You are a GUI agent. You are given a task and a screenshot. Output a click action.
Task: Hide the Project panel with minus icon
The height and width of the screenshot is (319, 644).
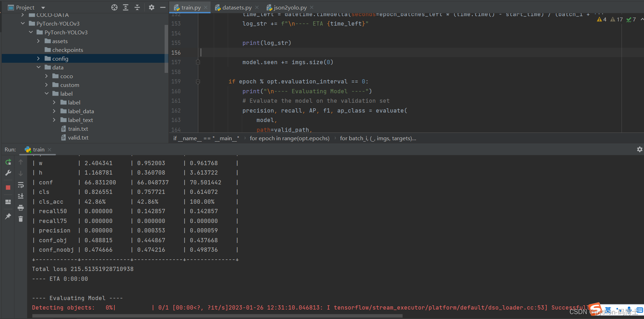click(163, 7)
